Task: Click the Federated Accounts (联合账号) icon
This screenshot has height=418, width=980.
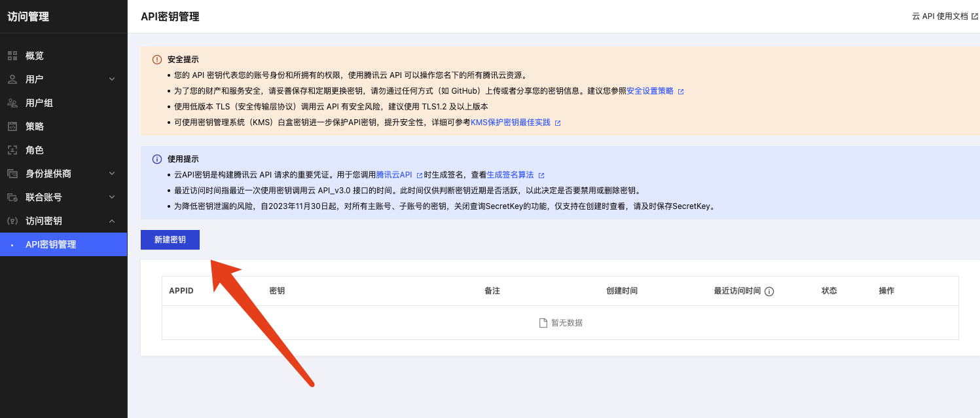Action: [12, 197]
